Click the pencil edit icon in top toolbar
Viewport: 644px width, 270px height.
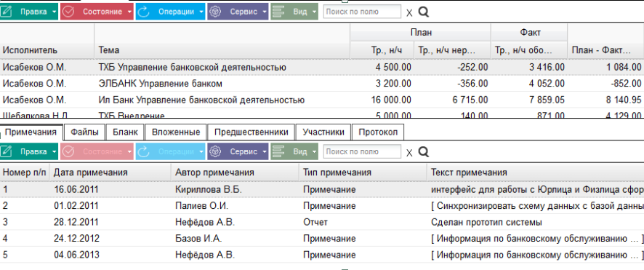pyautogui.click(x=7, y=12)
